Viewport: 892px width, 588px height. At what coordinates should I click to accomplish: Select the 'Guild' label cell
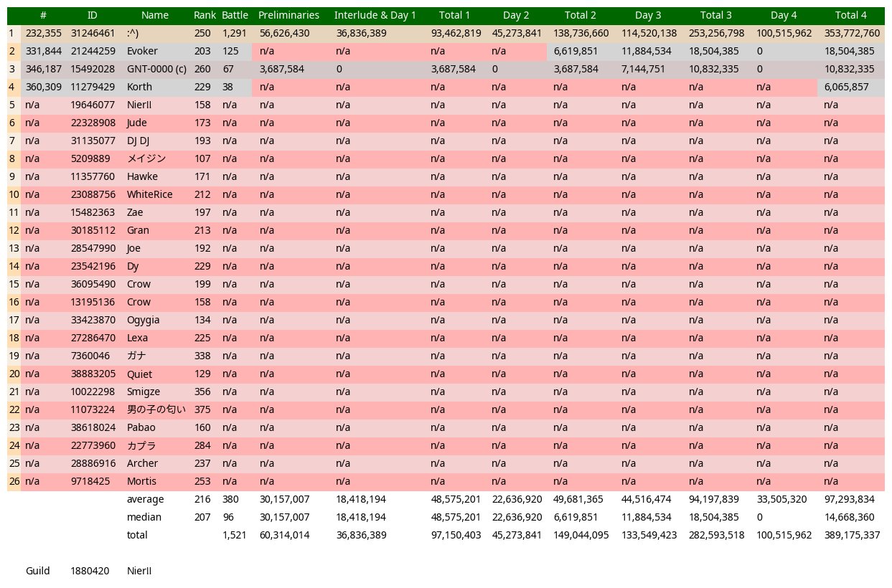pos(38,571)
